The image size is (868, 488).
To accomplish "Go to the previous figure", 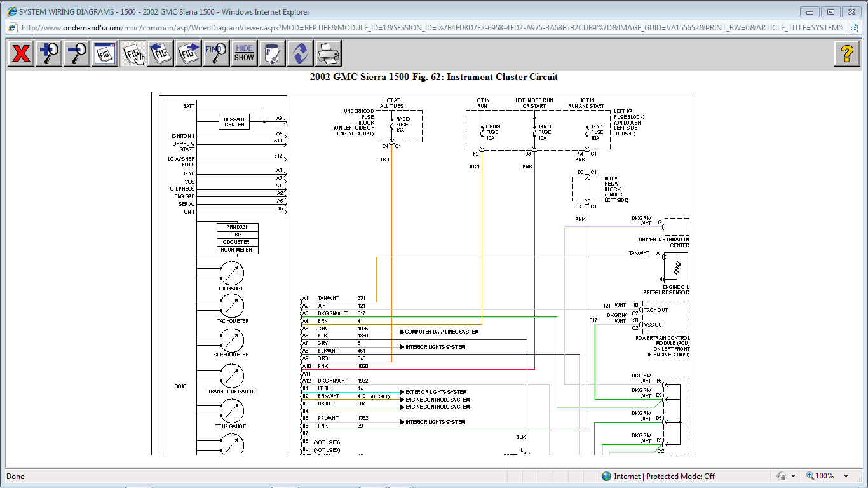I will (161, 53).
